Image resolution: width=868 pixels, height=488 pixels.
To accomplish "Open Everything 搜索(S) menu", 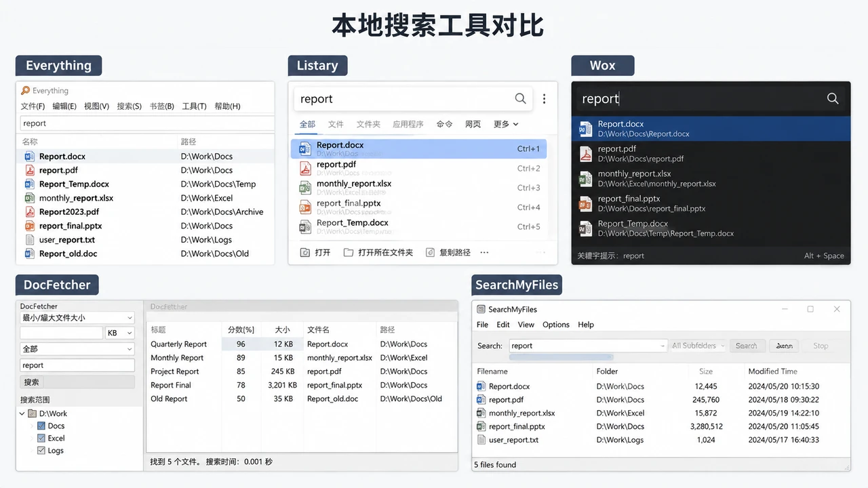I will tap(129, 106).
